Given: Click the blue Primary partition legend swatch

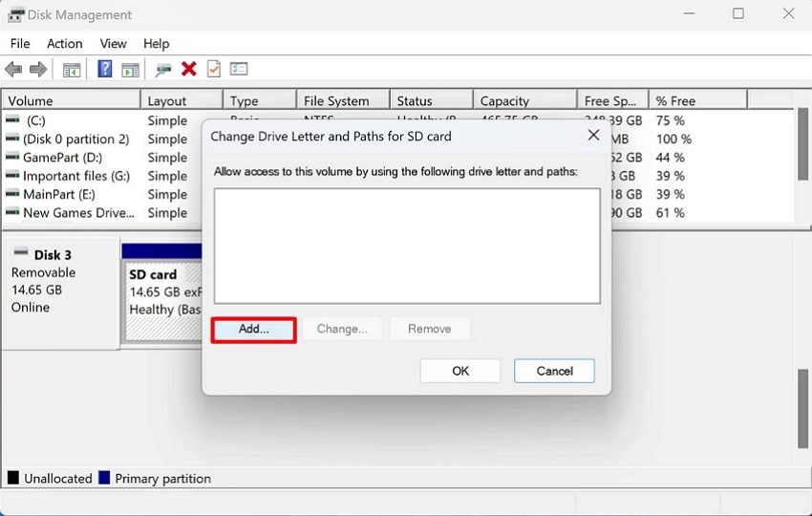Looking at the screenshot, I should click(104, 478).
